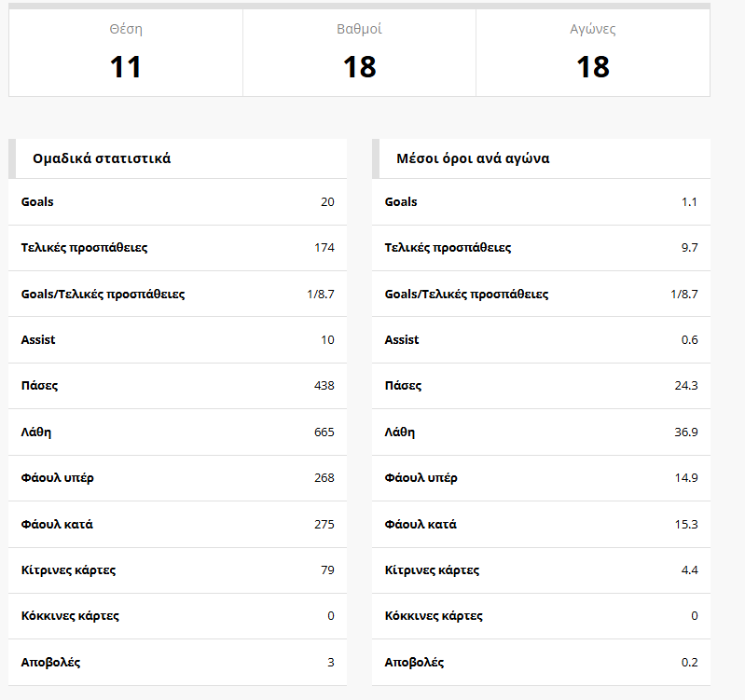This screenshot has width=745, height=700.
Task: Click the Assist row showing 10
Action: coord(177,340)
